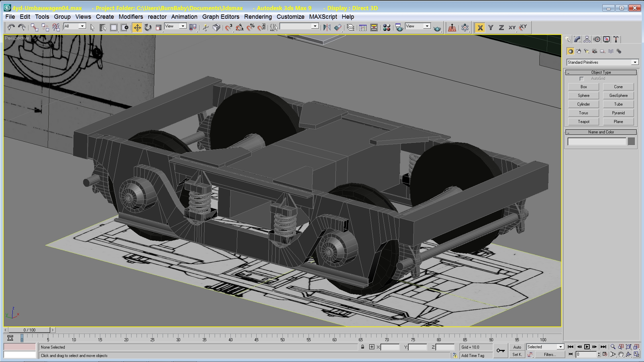Open the Graph Editors menu
The height and width of the screenshot is (362, 644).
(220, 17)
